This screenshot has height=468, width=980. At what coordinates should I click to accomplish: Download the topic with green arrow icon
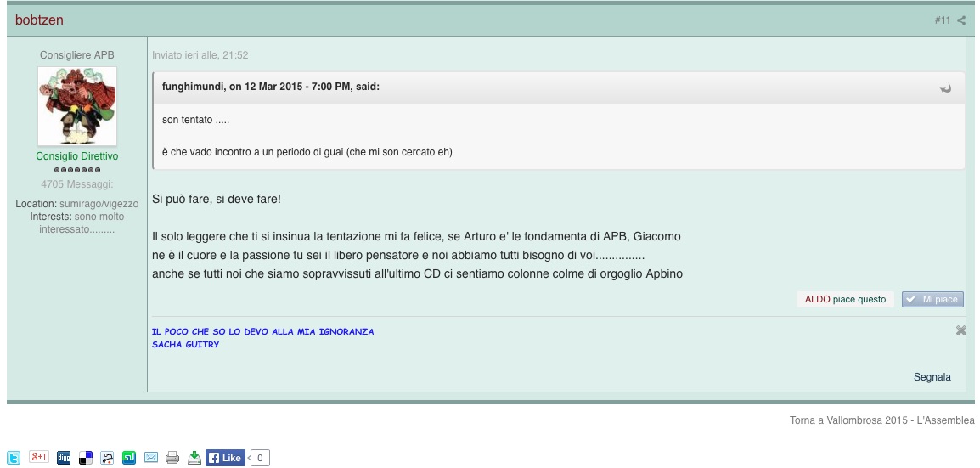click(x=194, y=458)
